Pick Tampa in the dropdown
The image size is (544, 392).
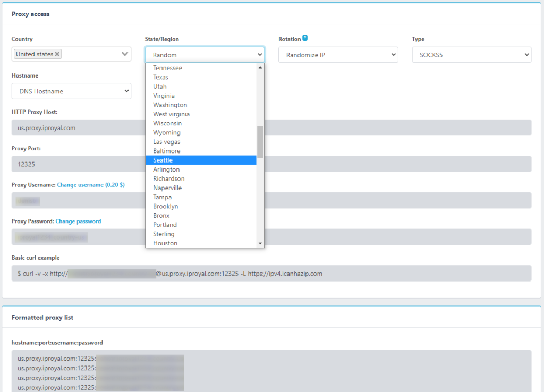pos(201,197)
